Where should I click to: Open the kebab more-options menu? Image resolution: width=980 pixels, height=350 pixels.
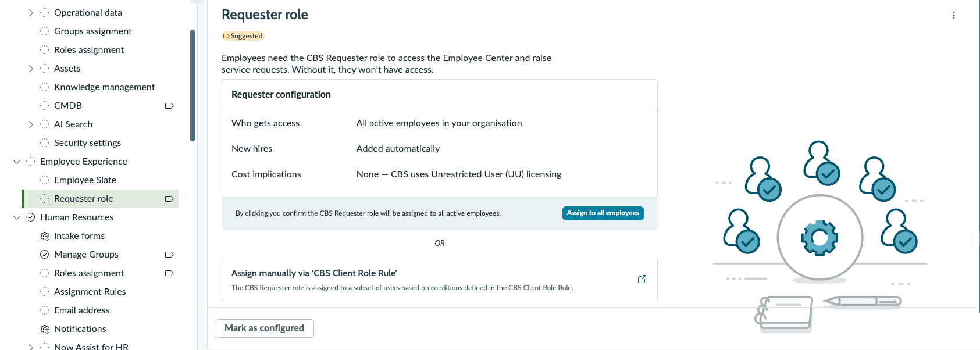[x=954, y=15]
